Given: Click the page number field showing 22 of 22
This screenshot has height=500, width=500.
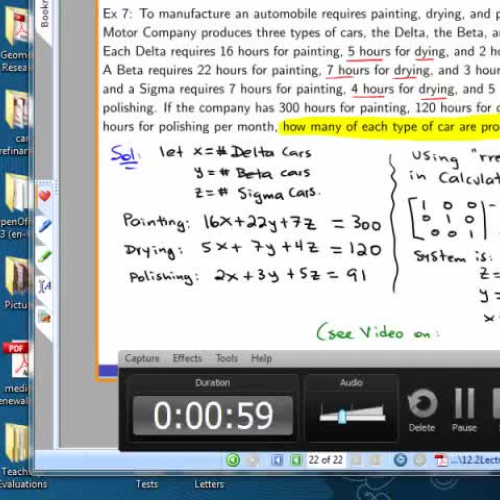Looking at the screenshot, I should pos(325,460).
